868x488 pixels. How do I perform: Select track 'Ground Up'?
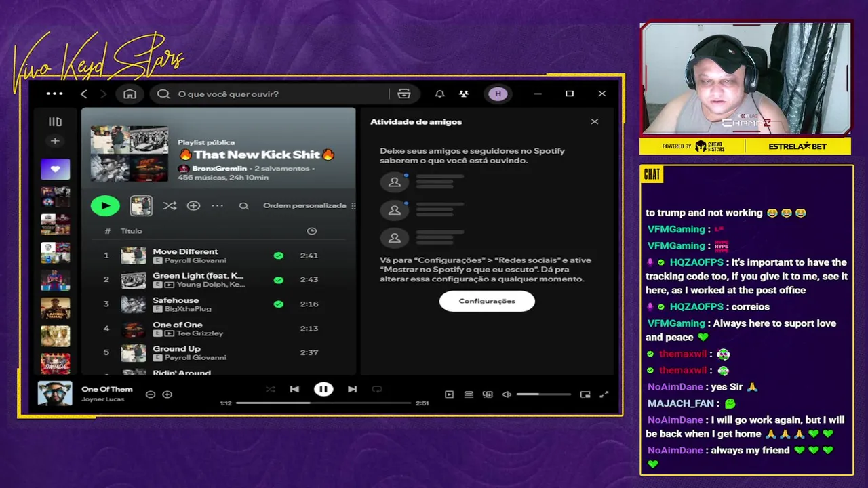pos(176,349)
